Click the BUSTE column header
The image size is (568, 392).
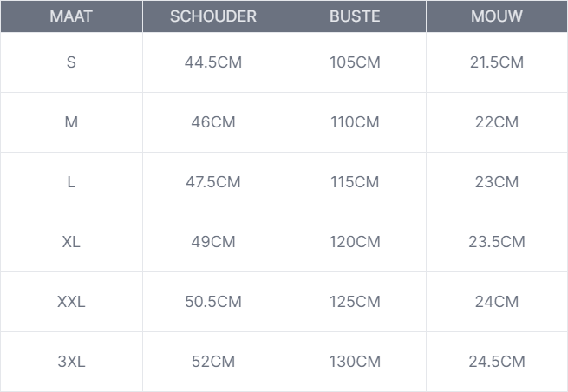tap(355, 16)
